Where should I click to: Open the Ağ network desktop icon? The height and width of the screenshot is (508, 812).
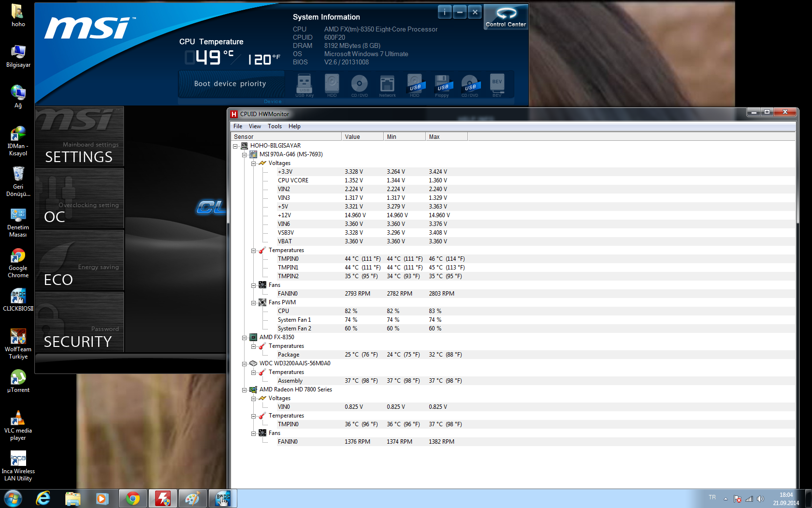pyautogui.click(x=18, y=96)
